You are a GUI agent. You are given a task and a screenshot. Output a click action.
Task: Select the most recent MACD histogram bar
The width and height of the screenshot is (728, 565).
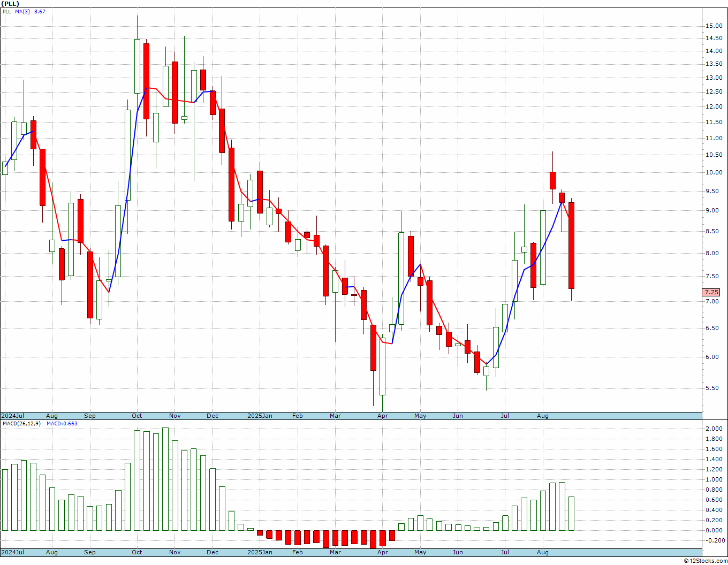click(571, 514)
